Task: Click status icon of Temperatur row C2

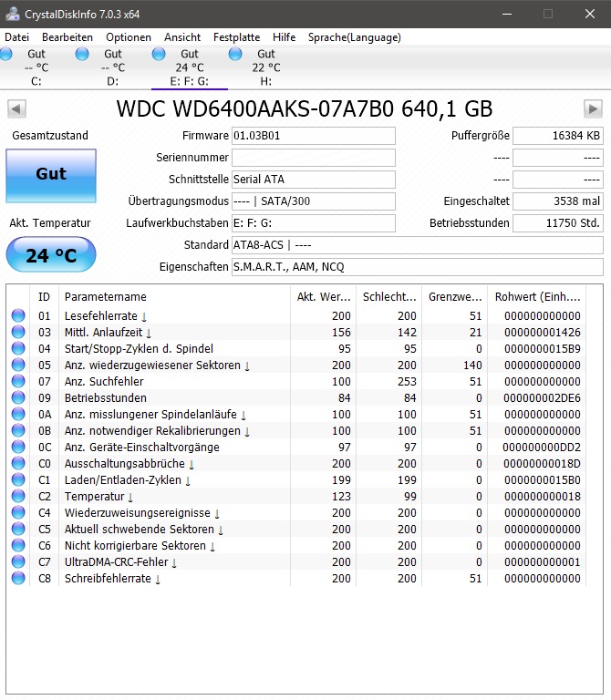Action: pyautogui.click(x=18, y=496)
